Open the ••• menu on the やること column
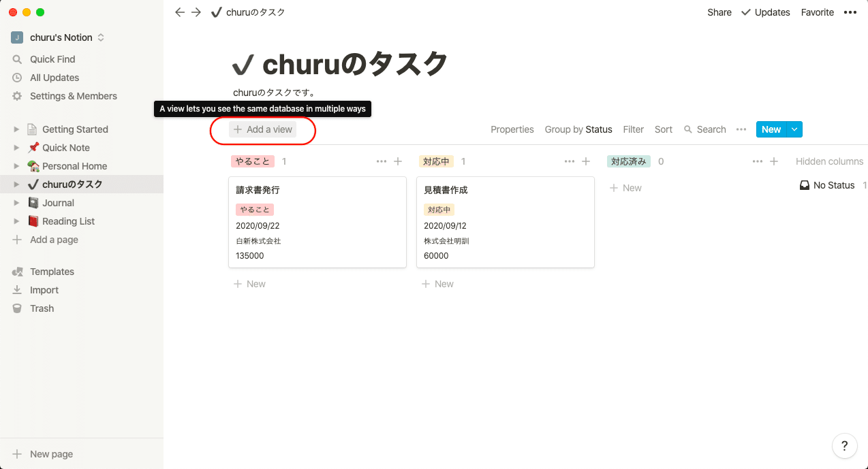 (x=381, y=161)
